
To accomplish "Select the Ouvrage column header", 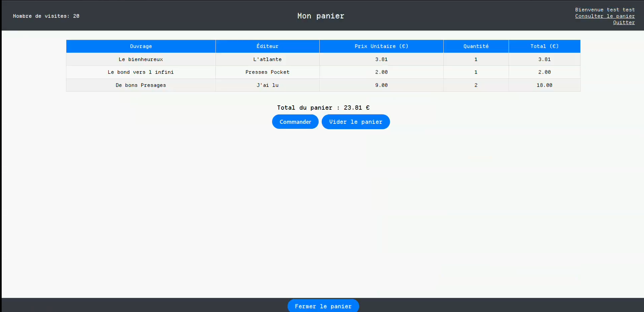I will (141, 46).
